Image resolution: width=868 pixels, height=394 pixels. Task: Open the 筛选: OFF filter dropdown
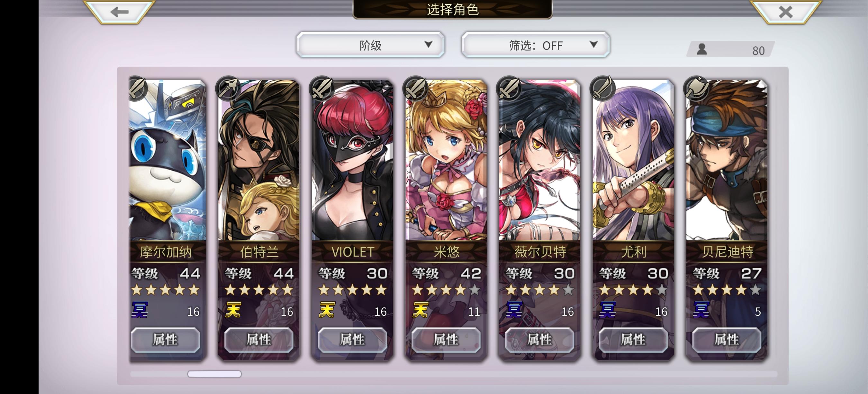pos(535,45)
